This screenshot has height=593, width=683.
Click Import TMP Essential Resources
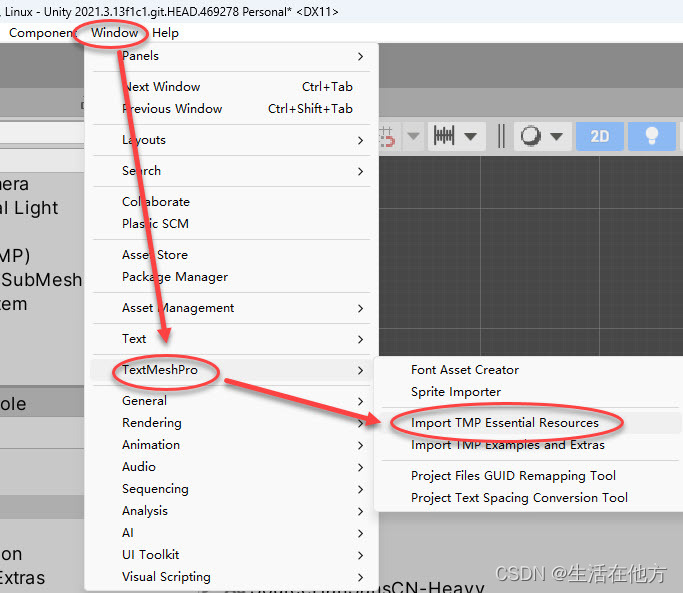tap(529, 423)
